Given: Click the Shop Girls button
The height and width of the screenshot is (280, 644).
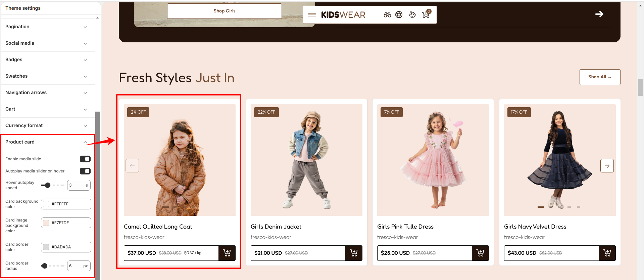Looking at the screenshot, I should [225, 11].
